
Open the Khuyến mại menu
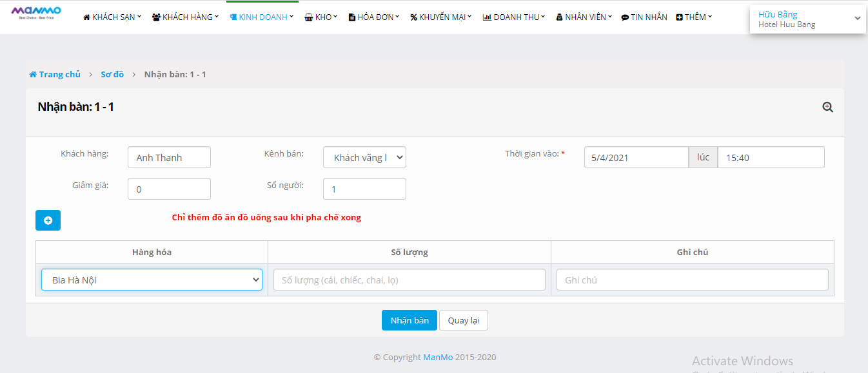pos(440,17)
